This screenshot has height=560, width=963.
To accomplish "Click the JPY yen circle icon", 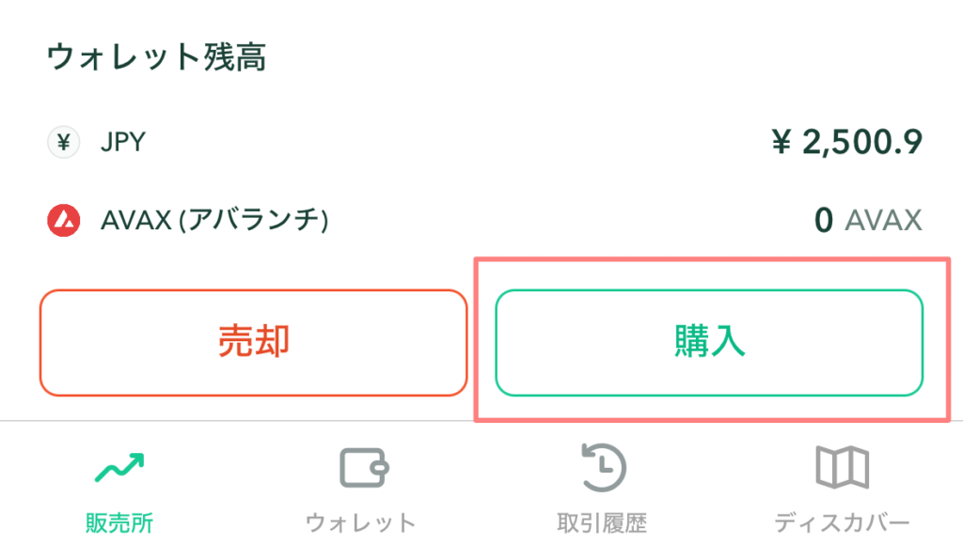I will [64, 143].
